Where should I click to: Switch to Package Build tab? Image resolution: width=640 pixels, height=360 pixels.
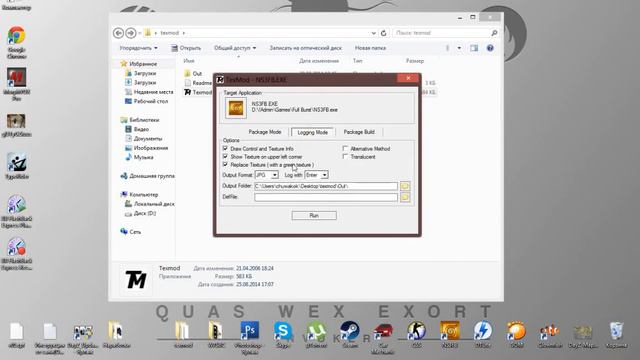pos(359,132)
